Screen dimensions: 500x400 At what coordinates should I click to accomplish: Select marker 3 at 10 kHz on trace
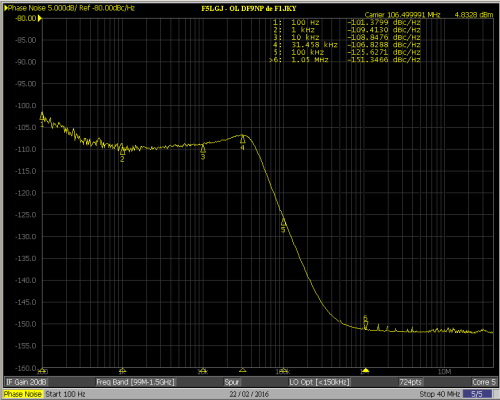click(203, 148)
